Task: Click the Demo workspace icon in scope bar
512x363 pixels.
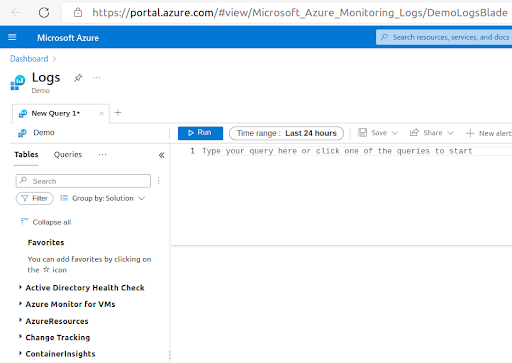Action: click(22, 133)
